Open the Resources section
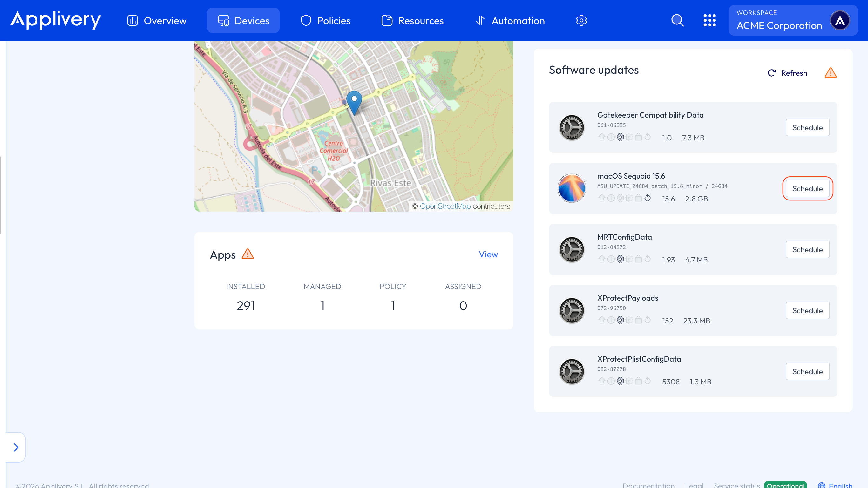The image size is (868, 488). click(x=412, y=21)
